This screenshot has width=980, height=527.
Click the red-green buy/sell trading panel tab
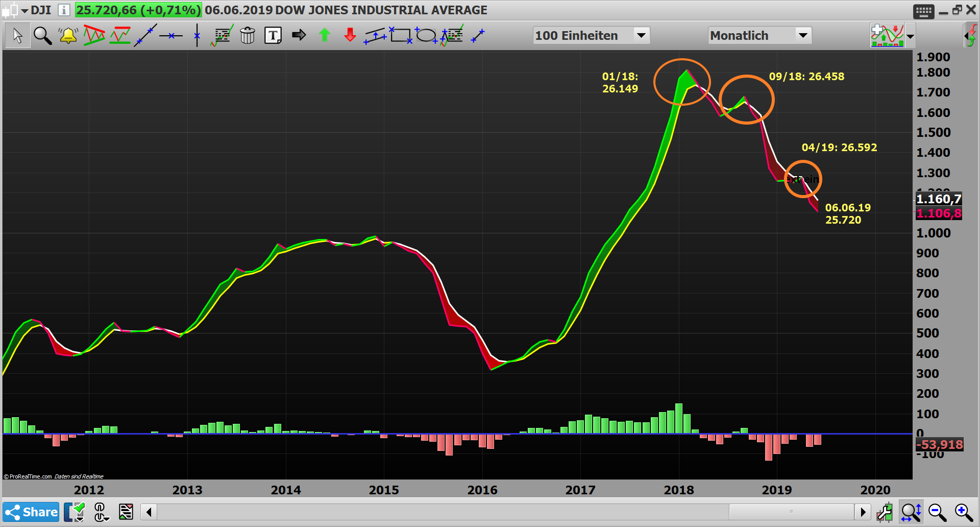(x=971, y=36)
